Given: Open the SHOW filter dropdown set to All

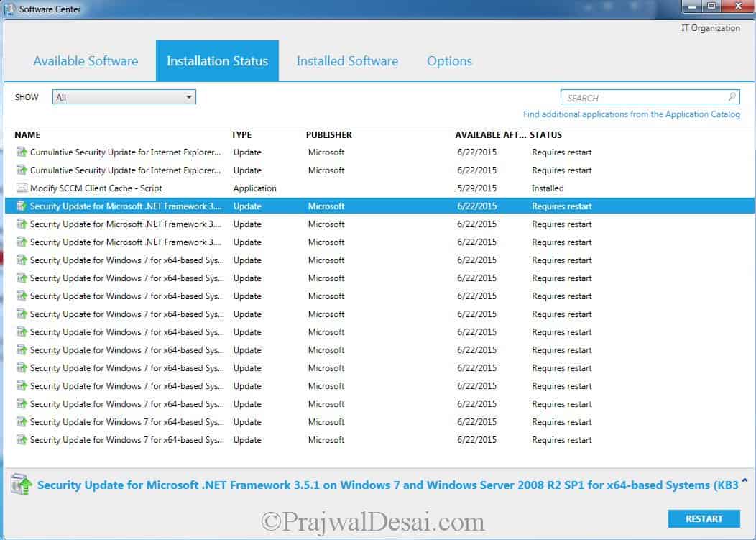Looking at the screenshot, I should (x=124, y=97).
